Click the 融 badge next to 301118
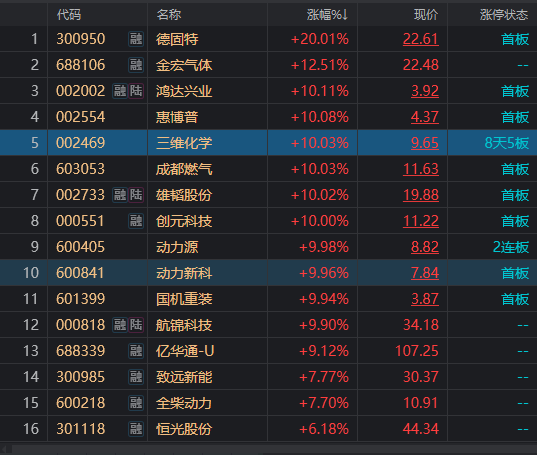The width and height of the screenshot is (537, 455). click(x=136, y=429)
